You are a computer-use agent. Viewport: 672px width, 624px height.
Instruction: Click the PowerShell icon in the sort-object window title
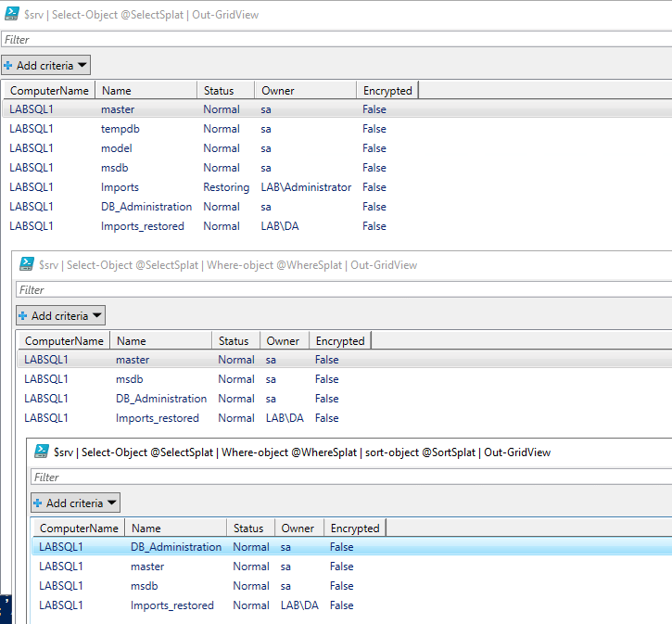click(x=42, y=452)
